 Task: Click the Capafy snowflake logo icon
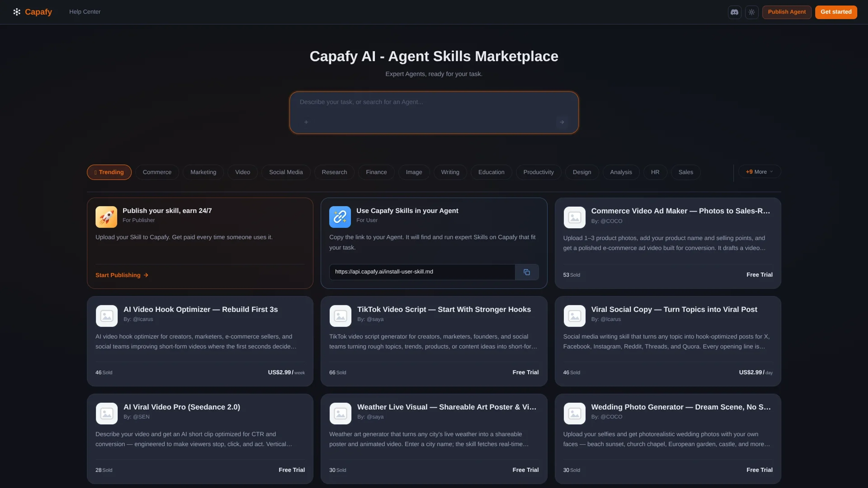tap(17, 12)
